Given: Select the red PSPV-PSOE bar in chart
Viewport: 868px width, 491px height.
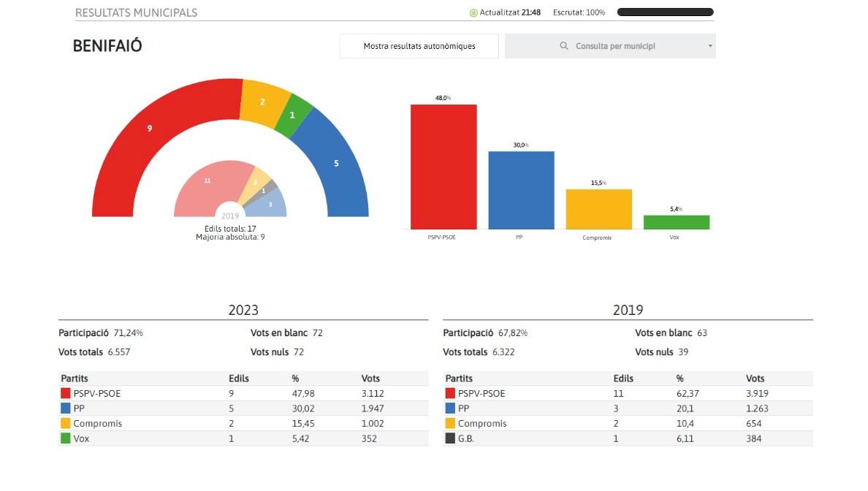Looking at the screenshot, I should (443, 167).
